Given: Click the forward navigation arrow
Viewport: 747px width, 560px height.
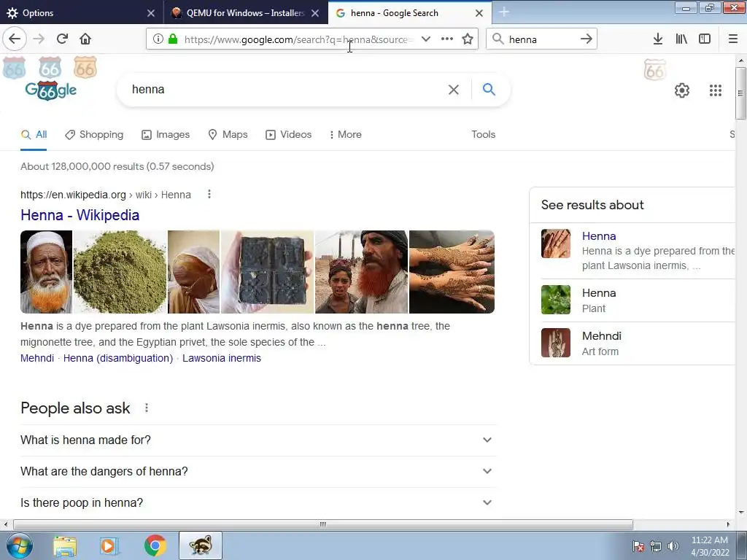Looking at the screenshot, I should 39,39.
